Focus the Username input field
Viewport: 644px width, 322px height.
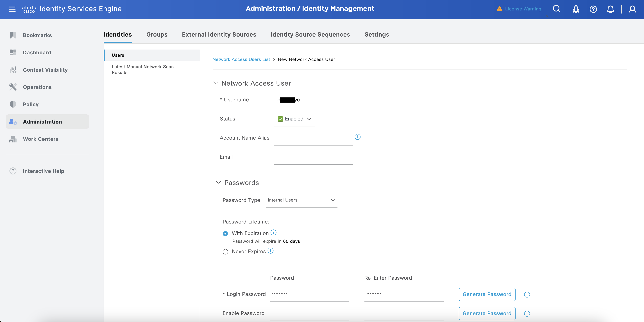(360, 100)
